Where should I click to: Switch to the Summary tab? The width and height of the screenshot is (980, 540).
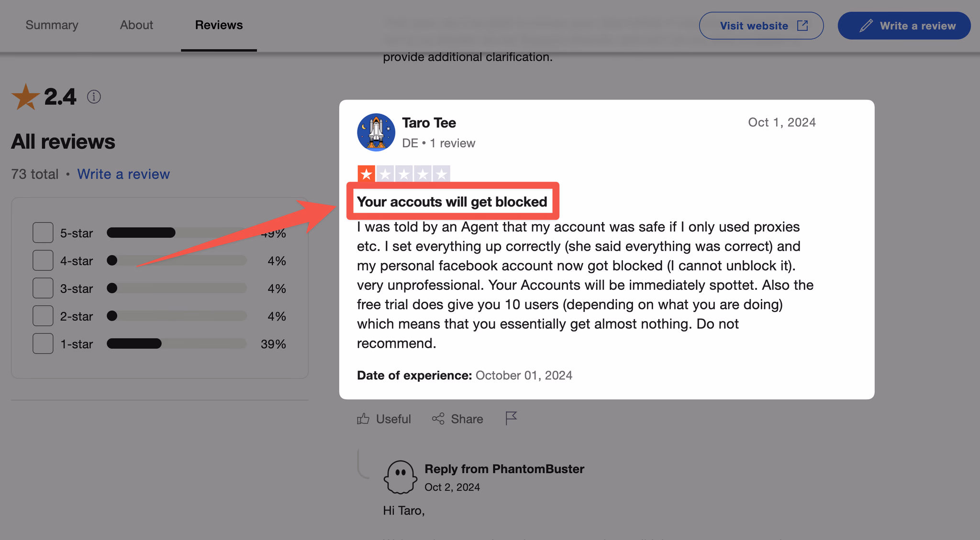52,25
